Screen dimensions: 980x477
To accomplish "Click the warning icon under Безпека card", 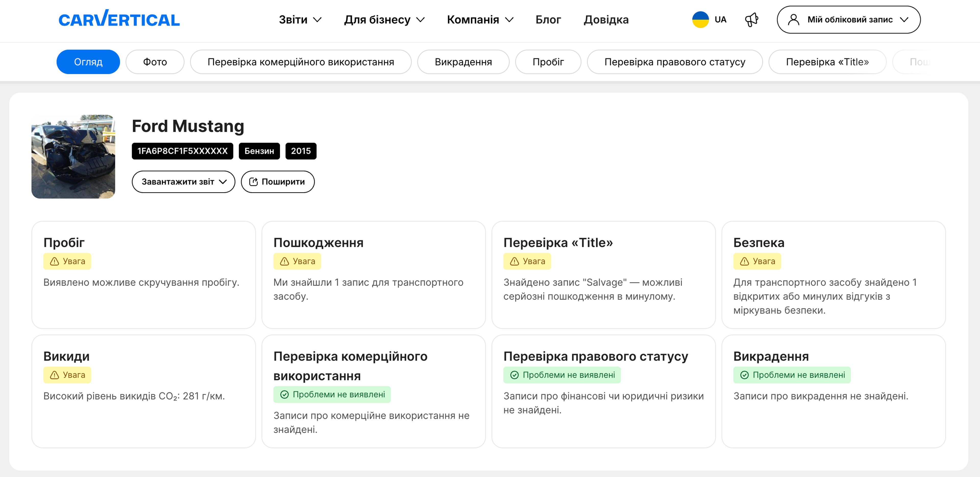I will (744, 261).
